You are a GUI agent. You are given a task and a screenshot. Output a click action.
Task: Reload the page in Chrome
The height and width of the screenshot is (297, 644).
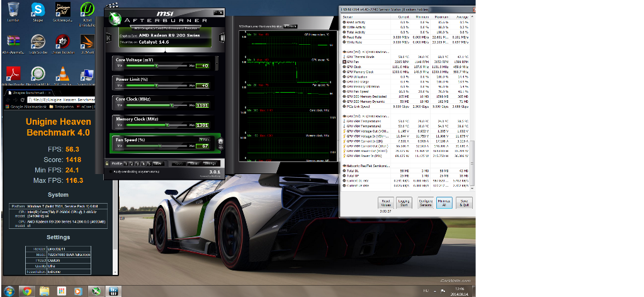[x=22, y=100]
